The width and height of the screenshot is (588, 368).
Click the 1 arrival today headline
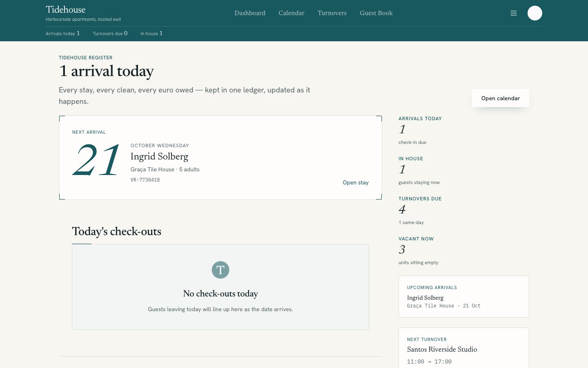point(106,71)
